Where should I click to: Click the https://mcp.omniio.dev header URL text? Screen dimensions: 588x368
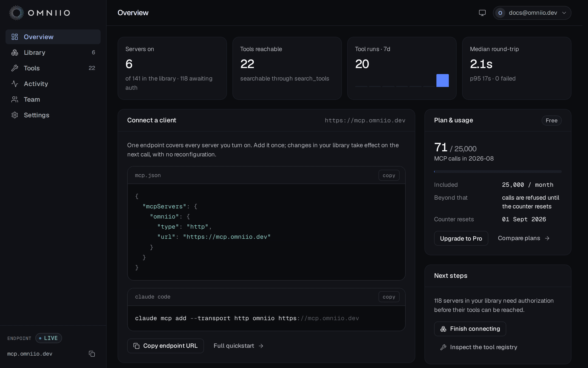pos(365,121)
